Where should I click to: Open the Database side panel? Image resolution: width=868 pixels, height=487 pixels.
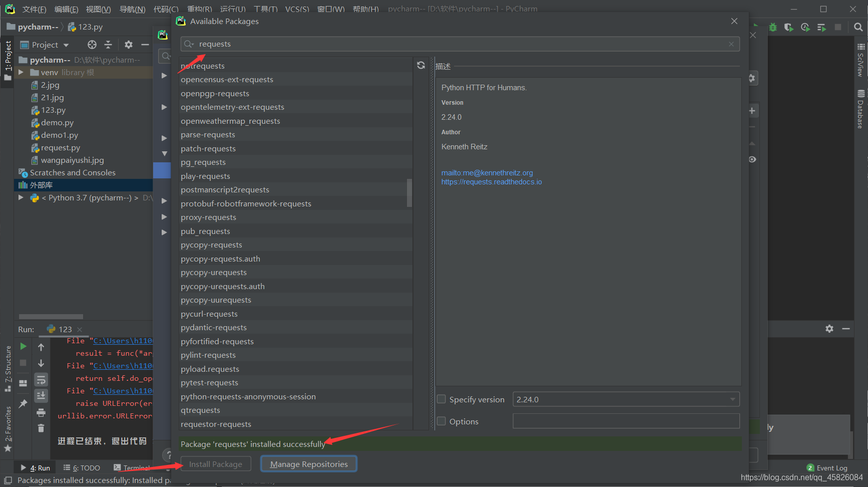point(861,109)
